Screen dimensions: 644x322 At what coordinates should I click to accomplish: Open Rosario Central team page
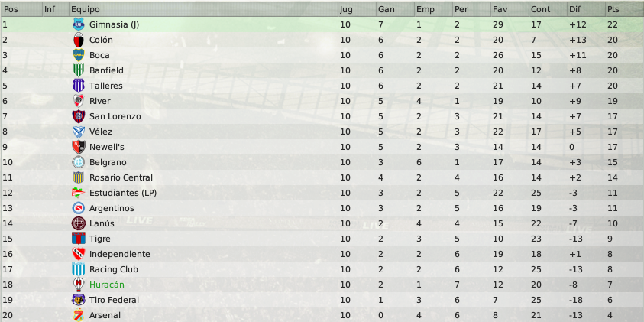tap(121, 177)
